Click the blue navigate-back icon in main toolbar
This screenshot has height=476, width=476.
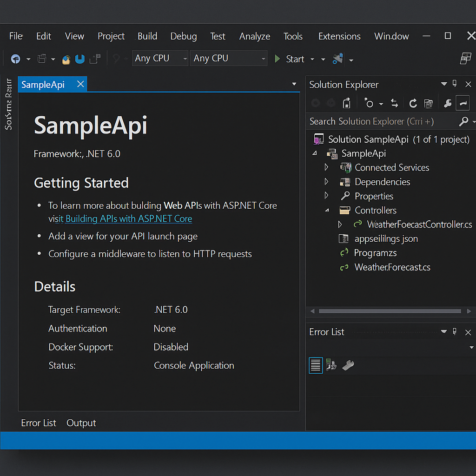point(15,59)
